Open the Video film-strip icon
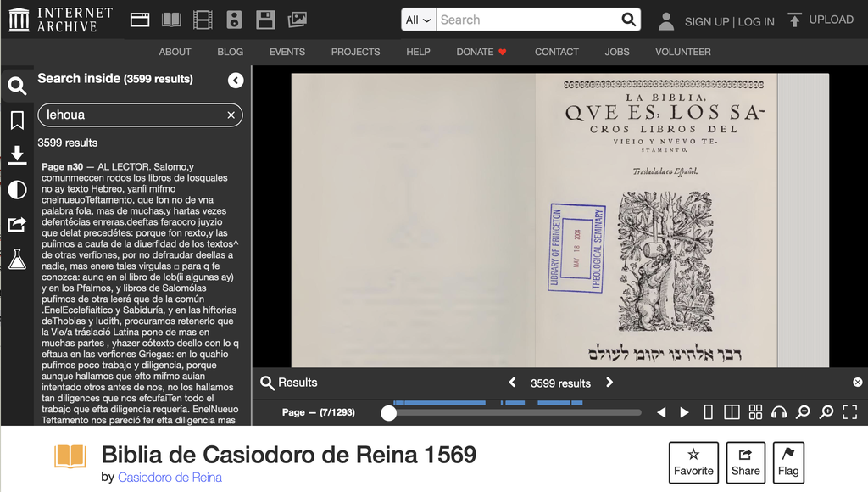 point(203,20)
